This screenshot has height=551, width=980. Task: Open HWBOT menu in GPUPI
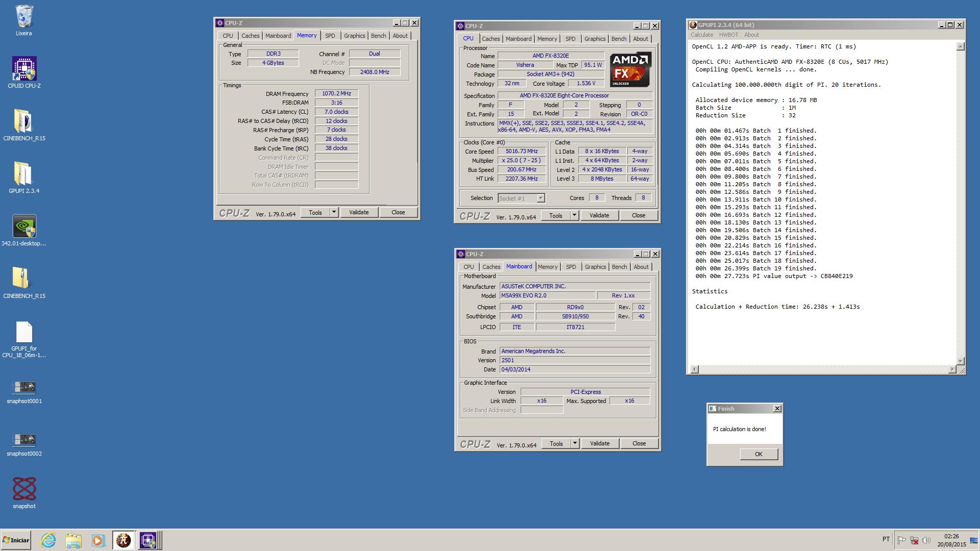coord(728,35)
